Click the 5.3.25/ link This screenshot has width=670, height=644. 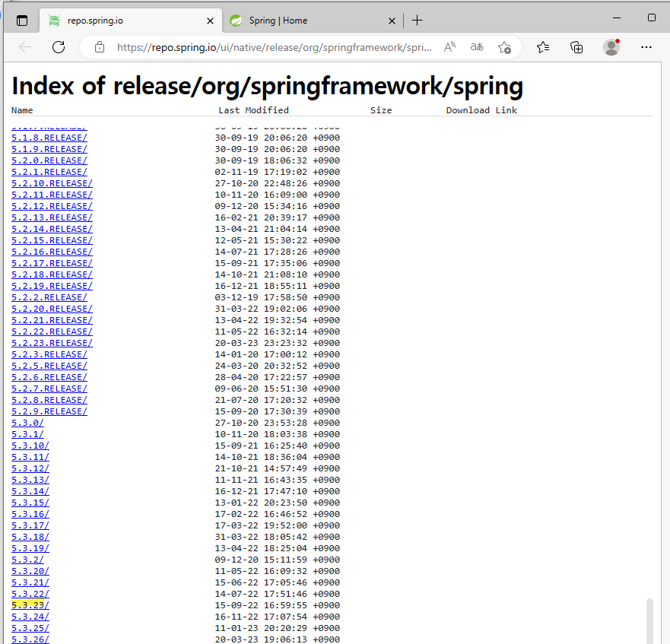tap(30, 628)
